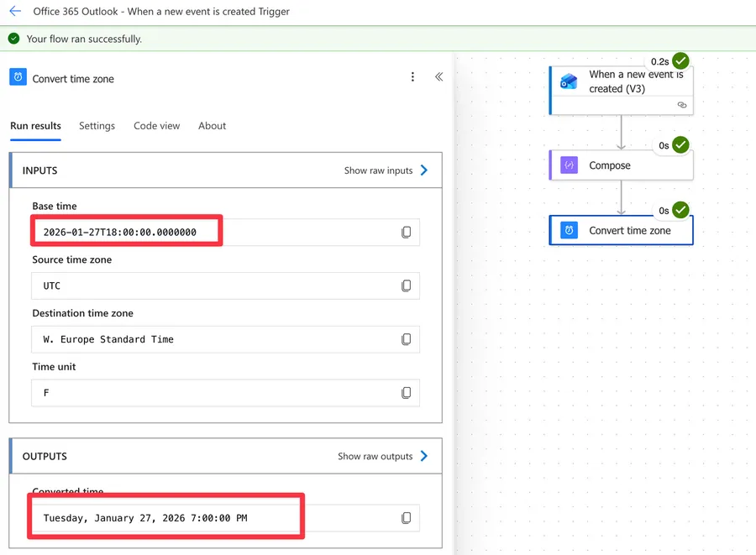Image resolution: width=756 pixels, height=555 pixels.
Task: Click the green success checkmark on Compose
Action: click(x=680, y=144)
